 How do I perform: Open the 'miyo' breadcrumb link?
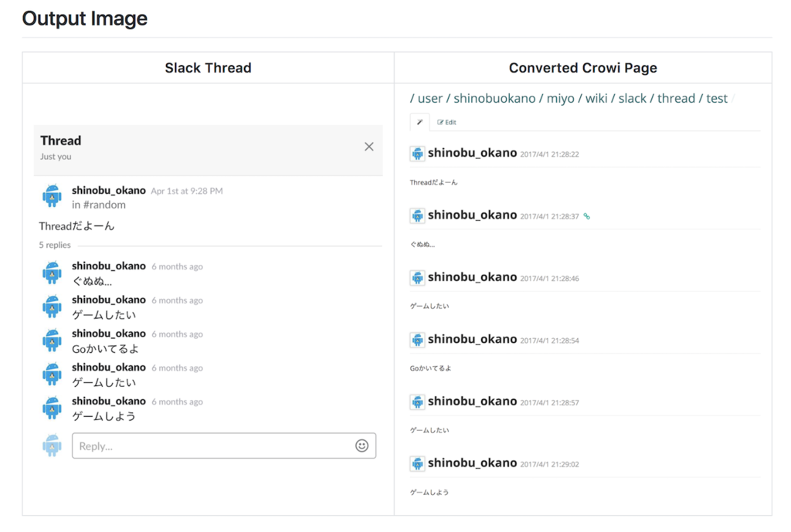click(561, 98)
